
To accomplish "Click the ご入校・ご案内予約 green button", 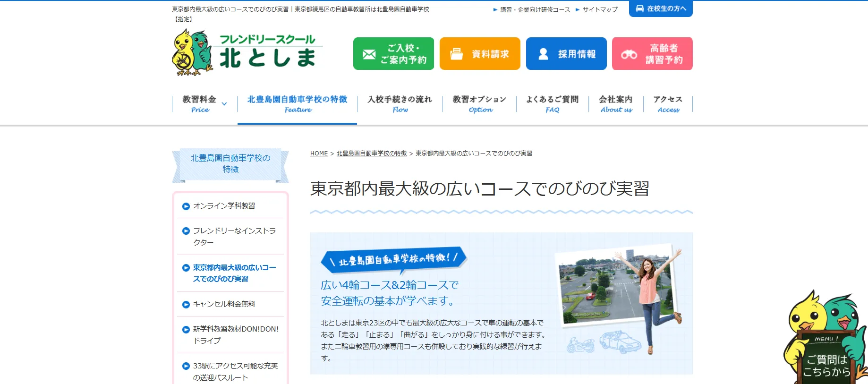I will [393, 54].
